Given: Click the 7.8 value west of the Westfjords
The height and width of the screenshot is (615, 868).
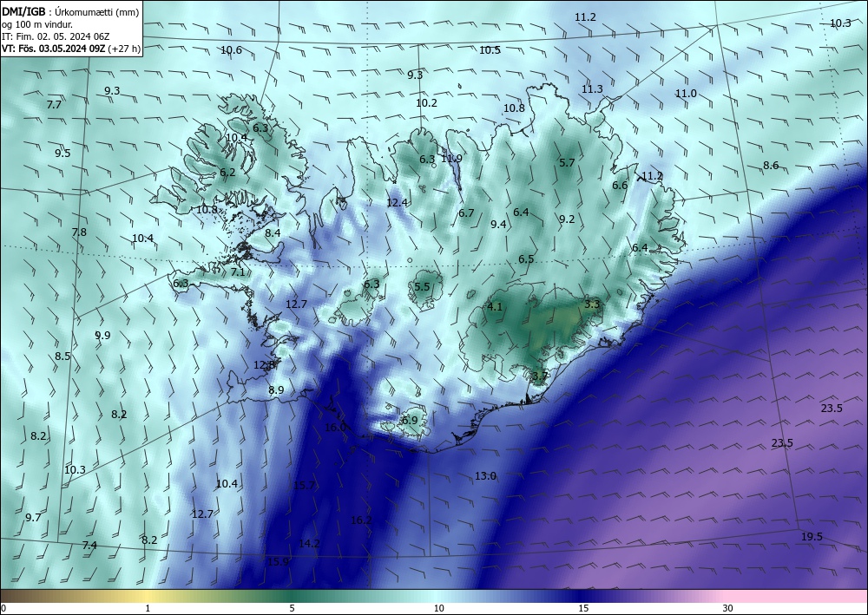Looking at the screenshot, I should point(79,232).
